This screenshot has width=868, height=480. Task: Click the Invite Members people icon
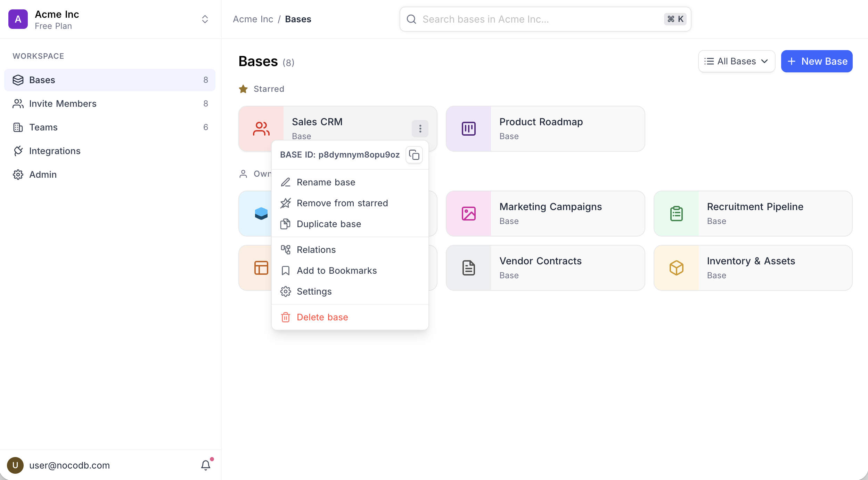click(18, 104)
